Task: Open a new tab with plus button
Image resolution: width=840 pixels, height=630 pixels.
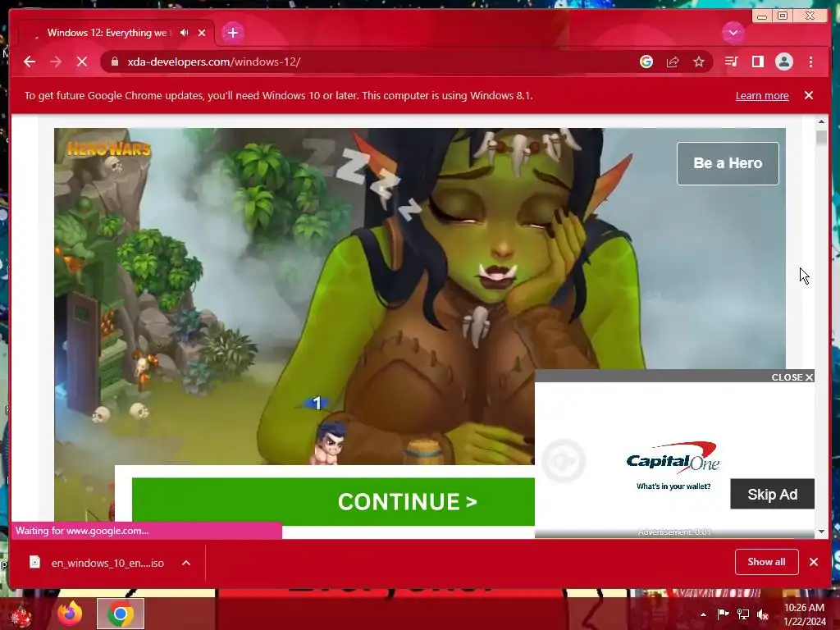Action: [232, 33]
